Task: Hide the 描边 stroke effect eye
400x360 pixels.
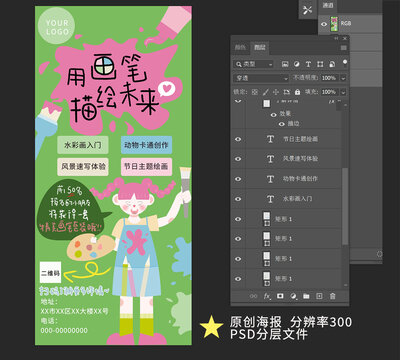Action: pyautogui.click(x=282, y=124)
